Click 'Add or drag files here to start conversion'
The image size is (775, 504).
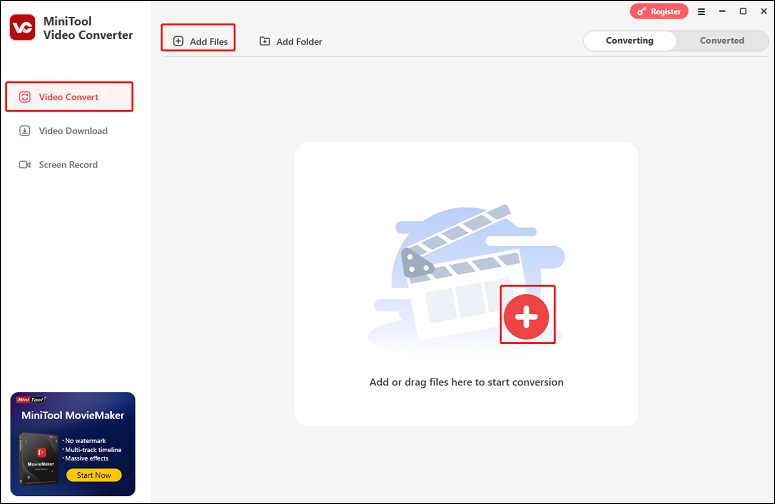tap(466, 382)
